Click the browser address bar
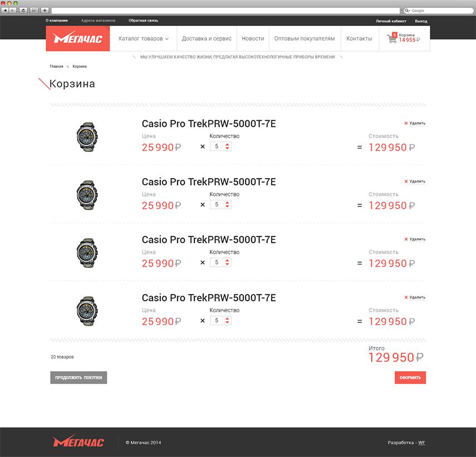Screen dimensions: 476x457 (x=225, y=11)
